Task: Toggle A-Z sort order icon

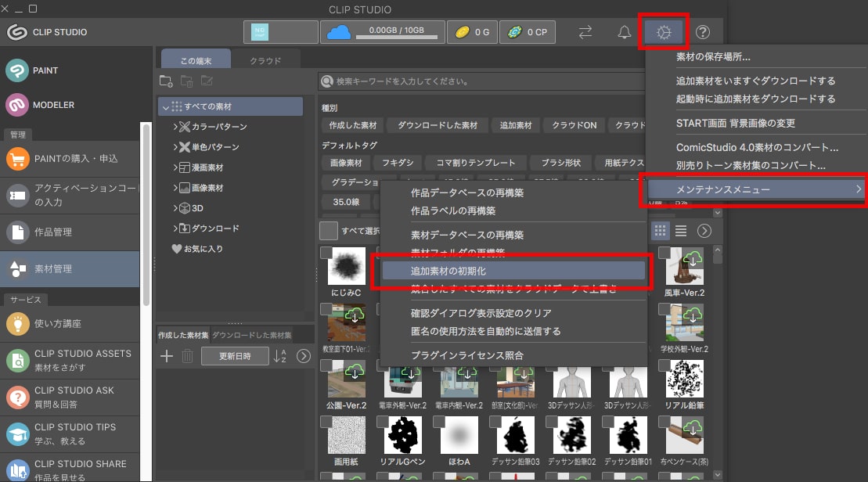Action: (x=280, y=356)
